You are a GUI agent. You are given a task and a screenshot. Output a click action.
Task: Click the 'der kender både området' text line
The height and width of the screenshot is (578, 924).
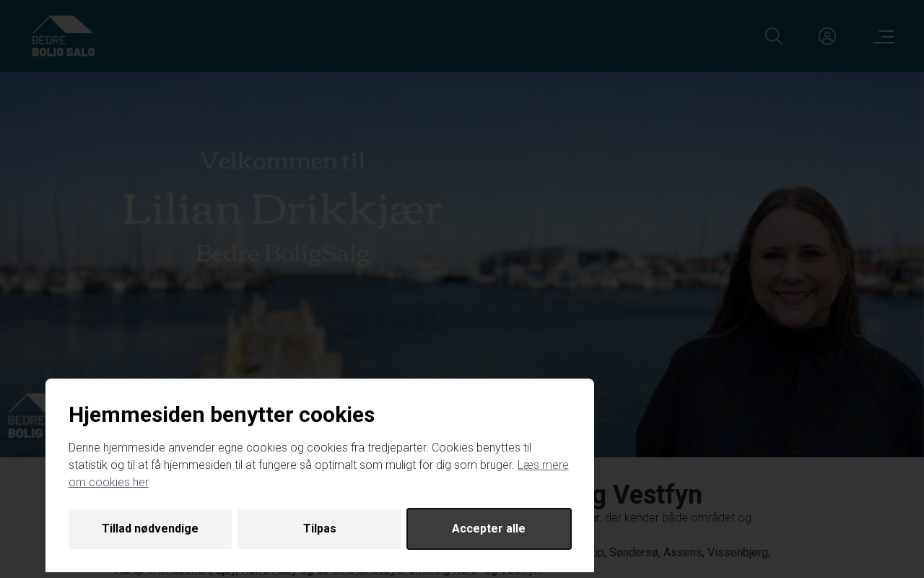pos(678,517)
